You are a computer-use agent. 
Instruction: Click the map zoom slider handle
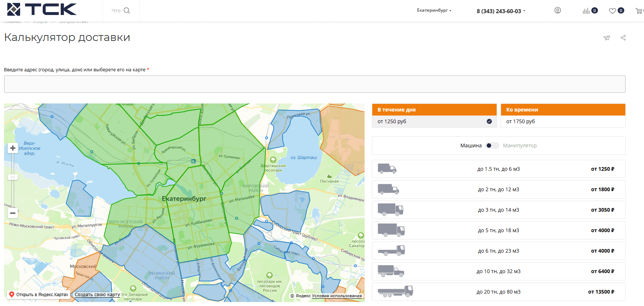(13, 177)
